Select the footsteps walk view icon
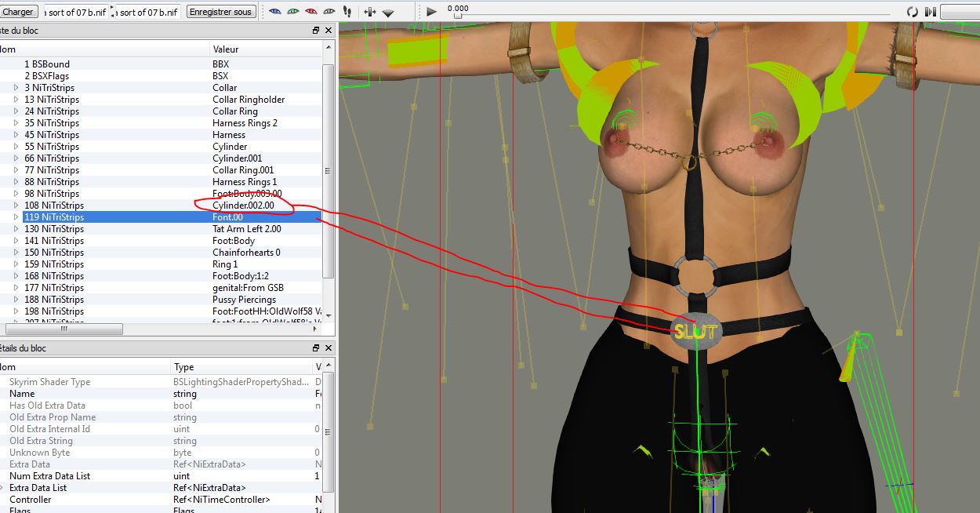Screen dimensions: 980x513 click(x=347, y=12)
